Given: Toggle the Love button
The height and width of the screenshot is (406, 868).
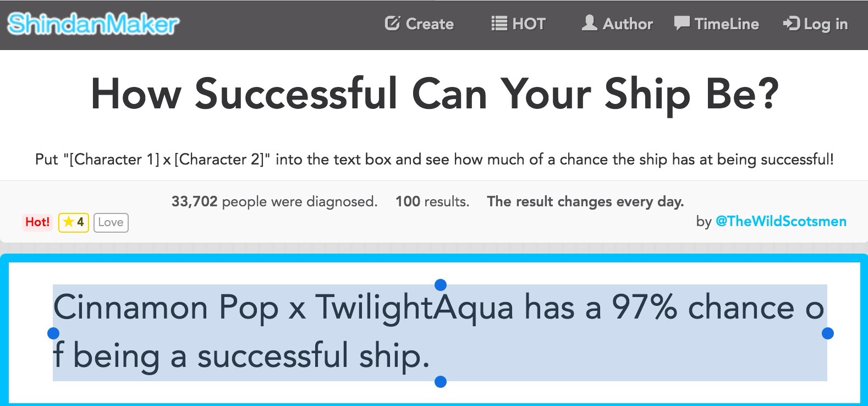Looking at the screenshot, I should [111, 222].
